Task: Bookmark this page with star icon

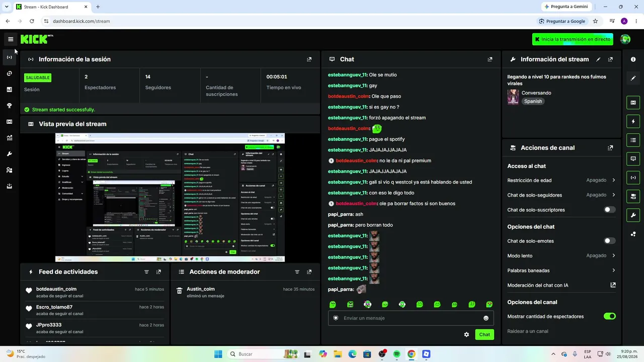Action: click(595, 21)
